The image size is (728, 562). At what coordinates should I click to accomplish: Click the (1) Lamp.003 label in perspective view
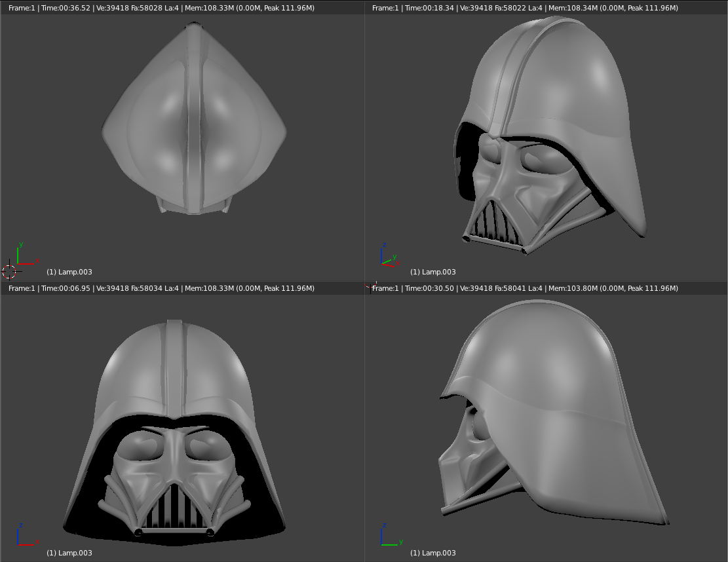tap(432, 272)
